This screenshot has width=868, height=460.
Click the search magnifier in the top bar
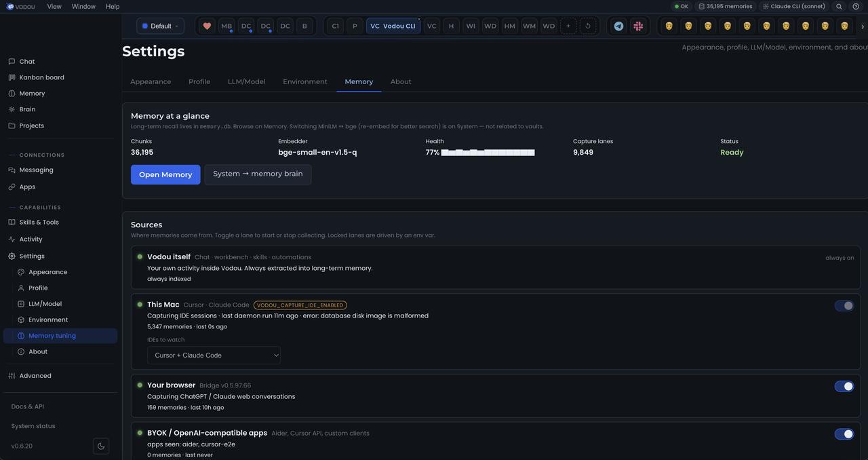pos(839,6)
